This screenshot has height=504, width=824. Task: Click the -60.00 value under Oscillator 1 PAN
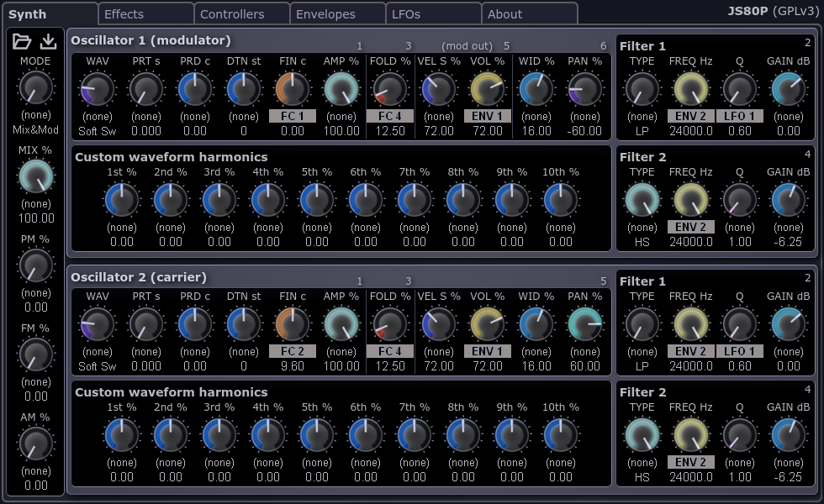click(585, 131)
